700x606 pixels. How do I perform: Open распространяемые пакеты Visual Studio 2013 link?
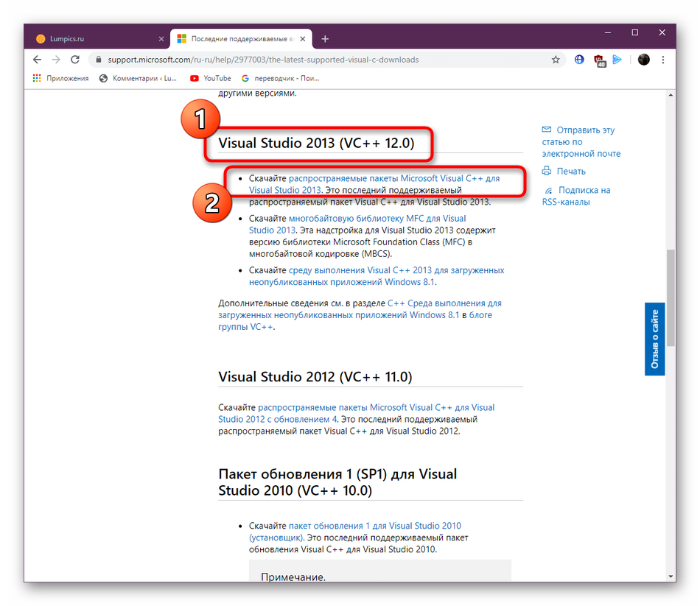pos(374,184)
